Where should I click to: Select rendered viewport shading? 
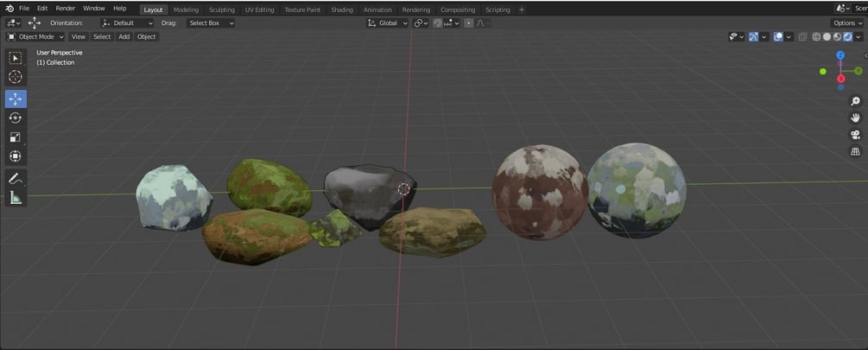pyautogui.click(x=847, y=37)
